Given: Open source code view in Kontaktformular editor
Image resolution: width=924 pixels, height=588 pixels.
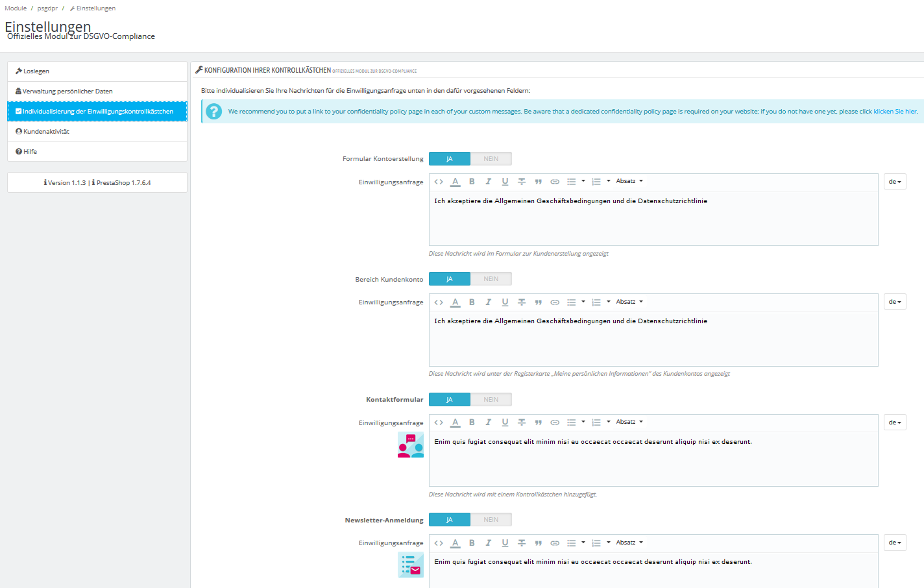Looking at the screenshot, I should [439, 423].
